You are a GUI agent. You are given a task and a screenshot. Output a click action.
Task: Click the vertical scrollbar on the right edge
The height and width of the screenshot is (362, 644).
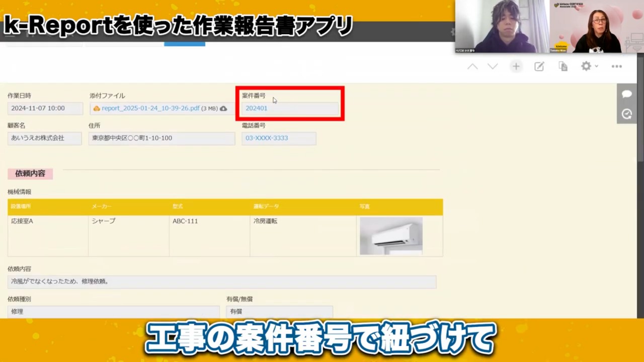tap(641, 201)
